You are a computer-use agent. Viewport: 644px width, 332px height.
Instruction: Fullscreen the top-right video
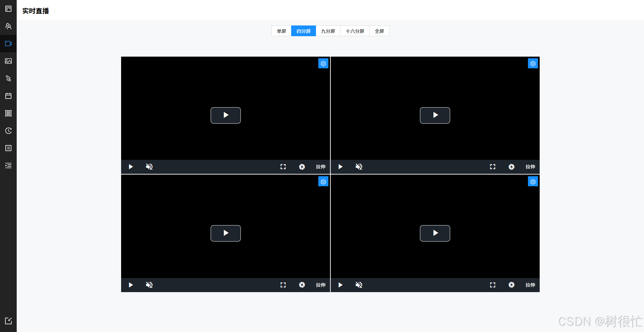point(493,167)
